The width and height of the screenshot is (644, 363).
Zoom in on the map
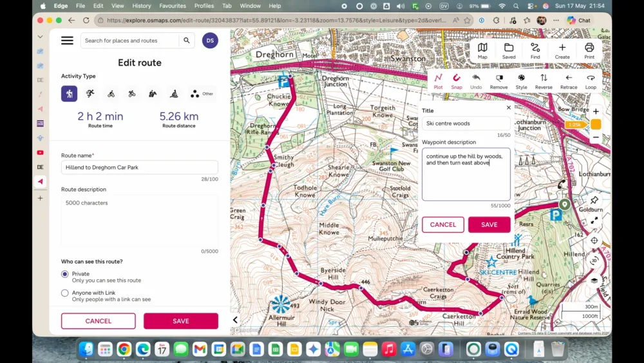(x=596, y=112)
